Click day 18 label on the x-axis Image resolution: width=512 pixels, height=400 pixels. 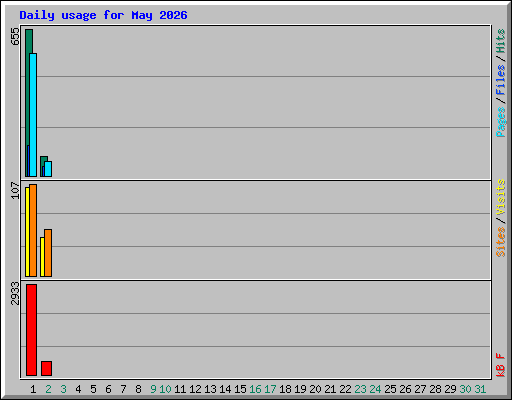point(285,389)
